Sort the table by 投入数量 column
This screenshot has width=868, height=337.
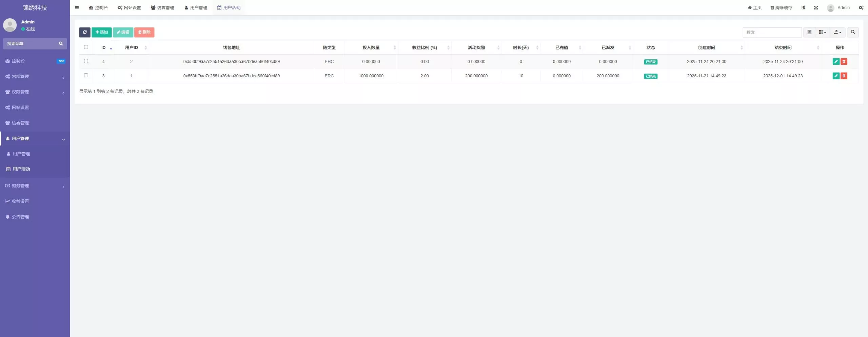click(371, 47)
